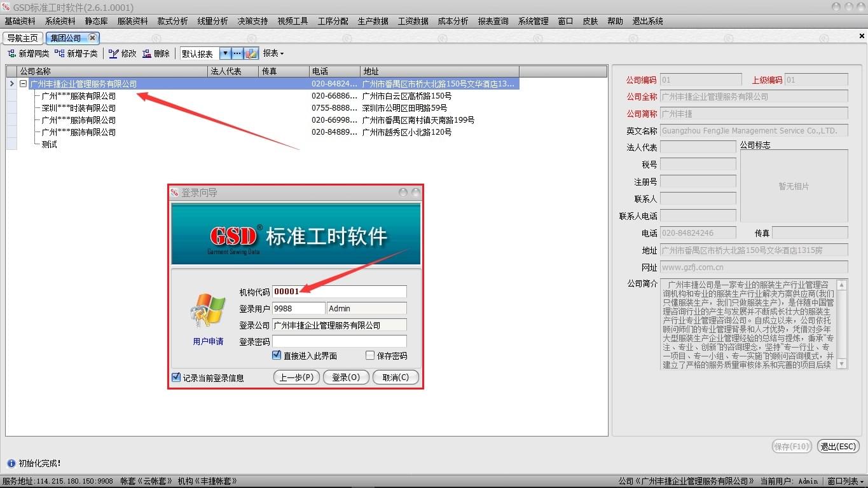The width and height of the screenshot is (868, 488).
Task: Click the 用户申请 link
Action: (208, 341)
